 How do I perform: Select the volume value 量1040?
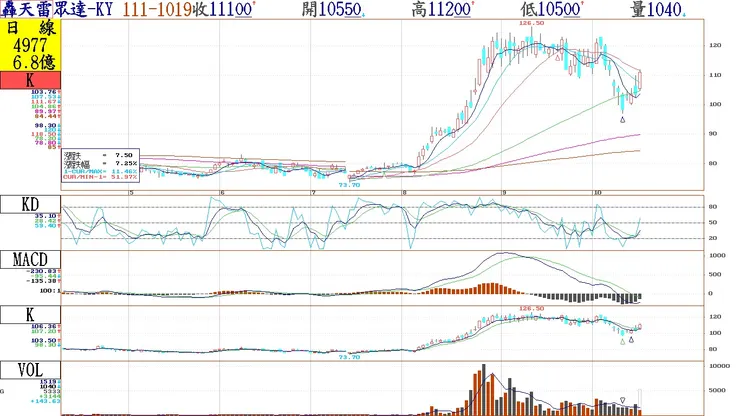tap(656, 9)
